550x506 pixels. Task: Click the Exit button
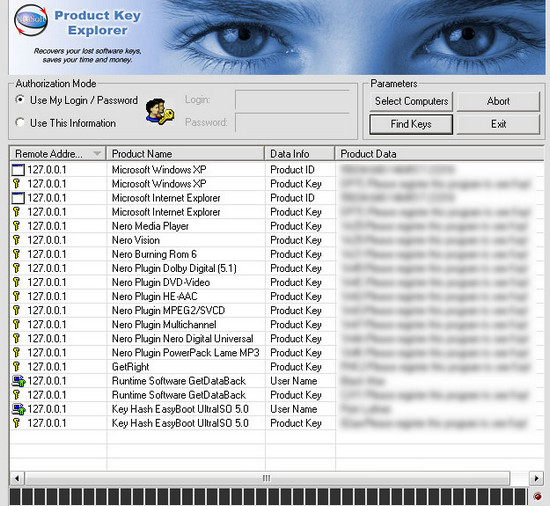(498, 124)
